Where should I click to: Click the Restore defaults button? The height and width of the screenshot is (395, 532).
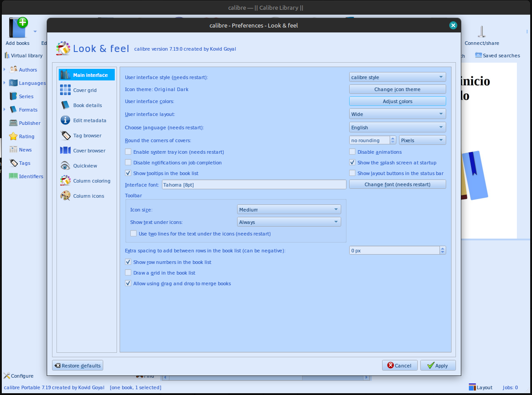click(x=78, y=366)
